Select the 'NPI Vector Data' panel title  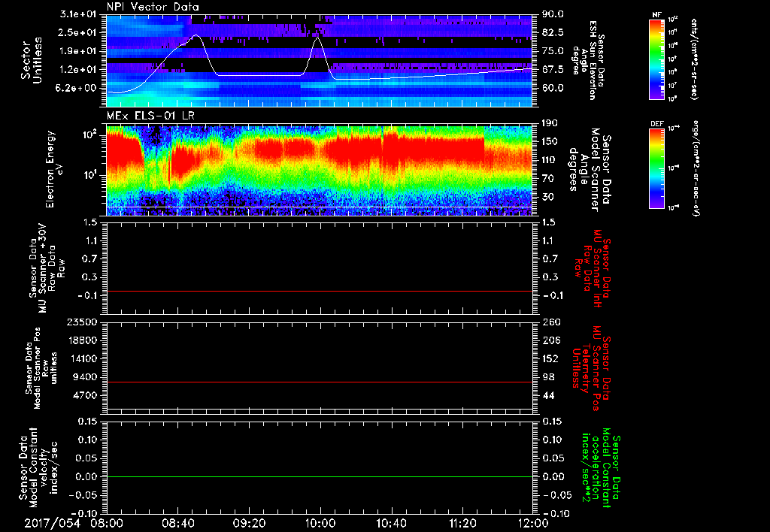(x=153, y=7)
